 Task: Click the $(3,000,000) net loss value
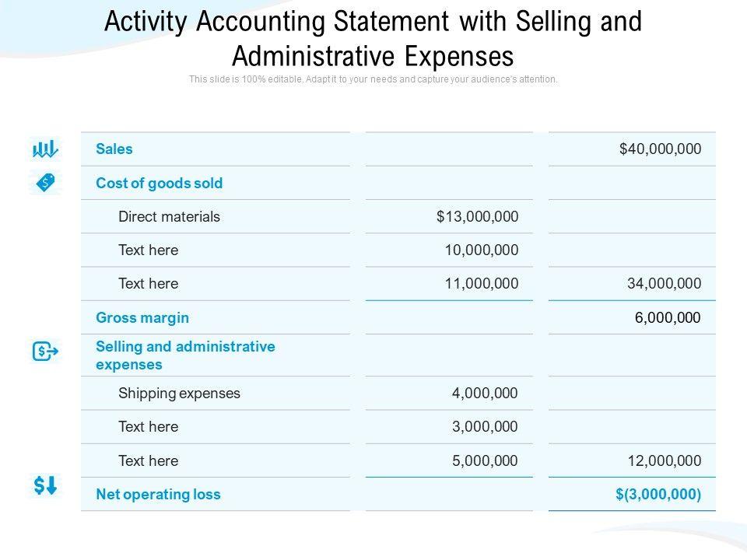click(660, 494)
